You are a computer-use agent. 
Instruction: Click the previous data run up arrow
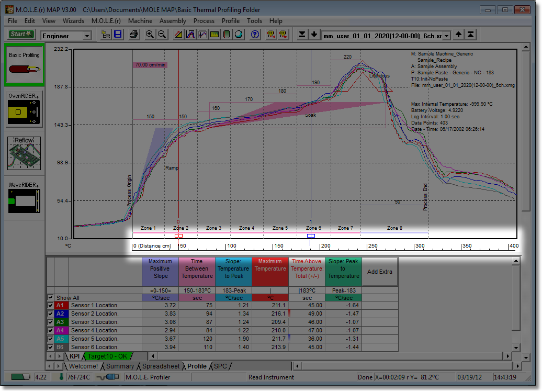coord(458,35)
